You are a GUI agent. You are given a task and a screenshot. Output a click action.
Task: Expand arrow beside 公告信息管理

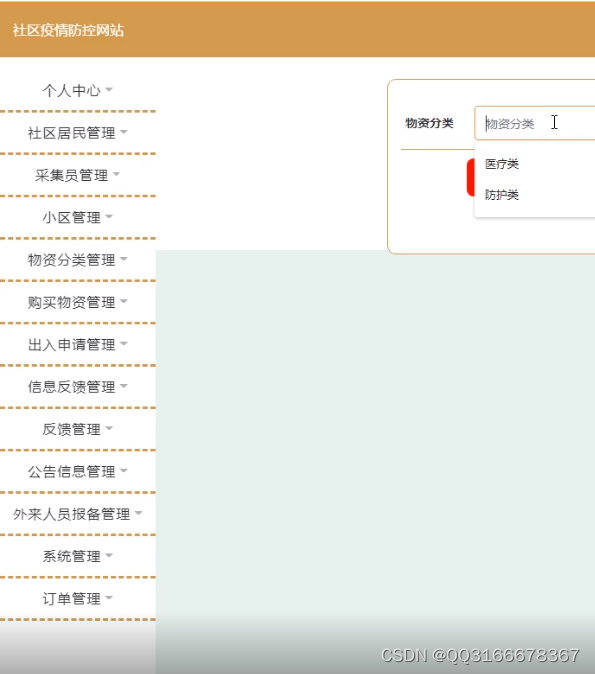click(124, 470)
